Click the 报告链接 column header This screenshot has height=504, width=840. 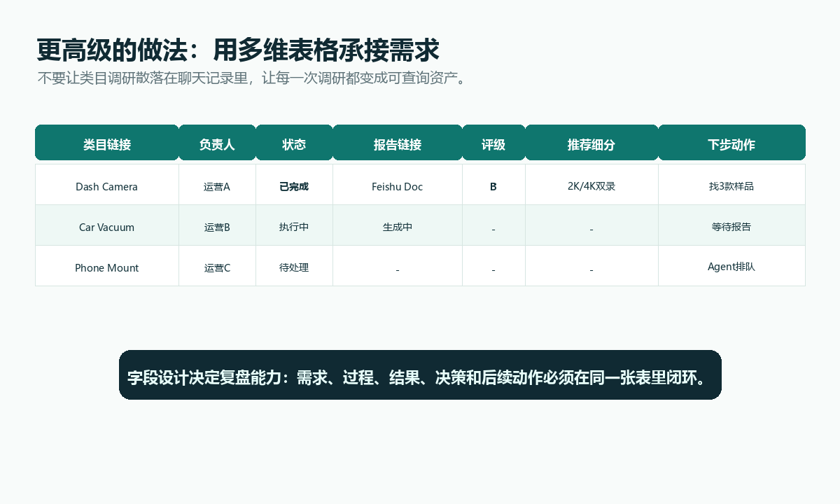398,143
